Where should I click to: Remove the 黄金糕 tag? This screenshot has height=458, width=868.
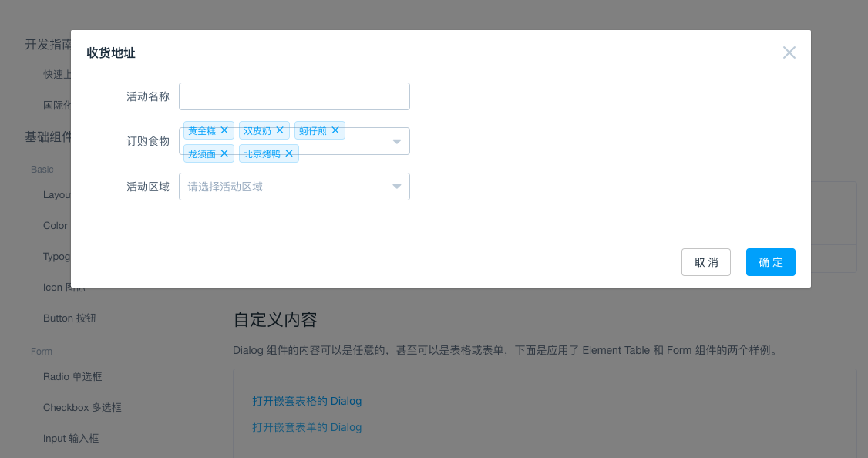click(224, 130)
